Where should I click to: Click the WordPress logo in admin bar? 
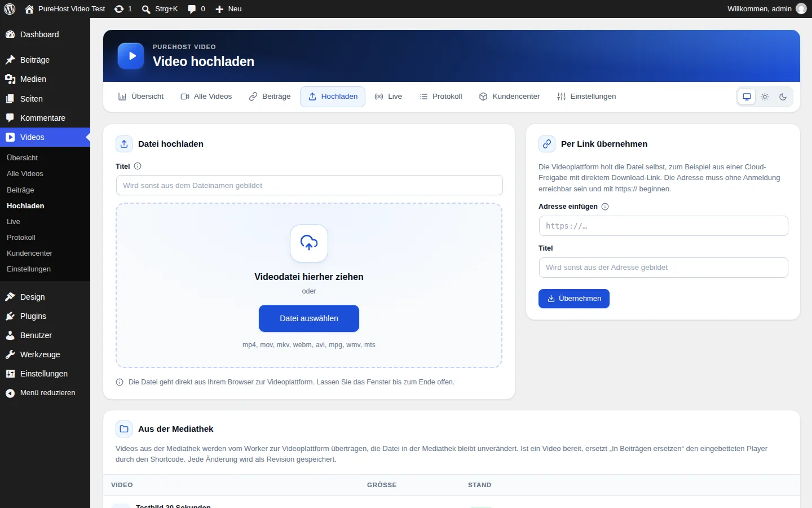(10, 9)
